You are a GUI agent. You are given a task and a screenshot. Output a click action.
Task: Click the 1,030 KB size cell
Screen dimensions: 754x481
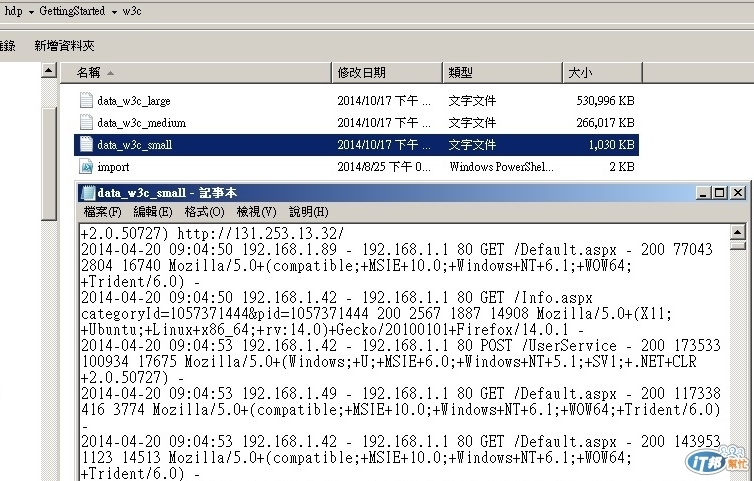pos(612,145)
